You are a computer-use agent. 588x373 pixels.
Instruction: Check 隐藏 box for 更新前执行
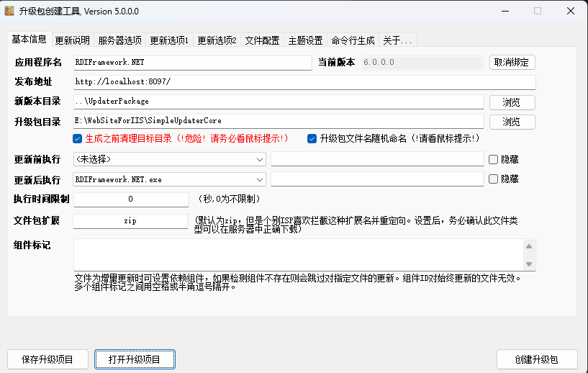tap(494, 159)
